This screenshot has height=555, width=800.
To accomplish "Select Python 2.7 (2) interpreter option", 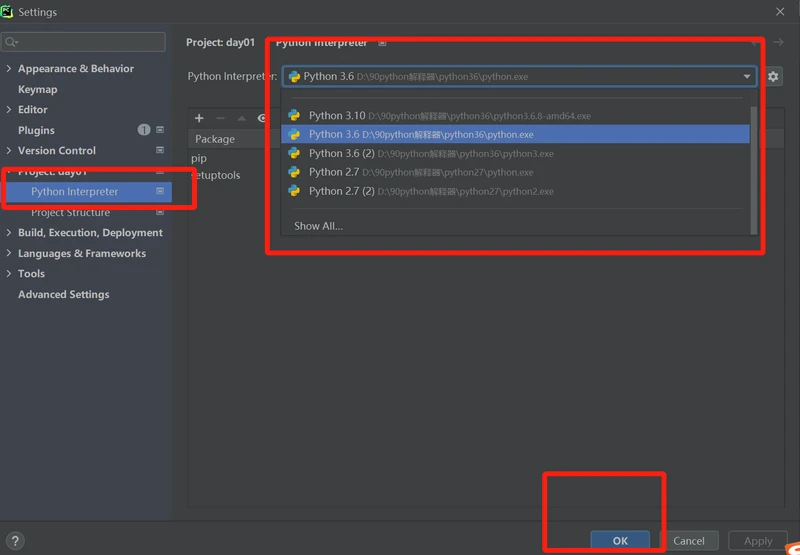I will 341,191.
